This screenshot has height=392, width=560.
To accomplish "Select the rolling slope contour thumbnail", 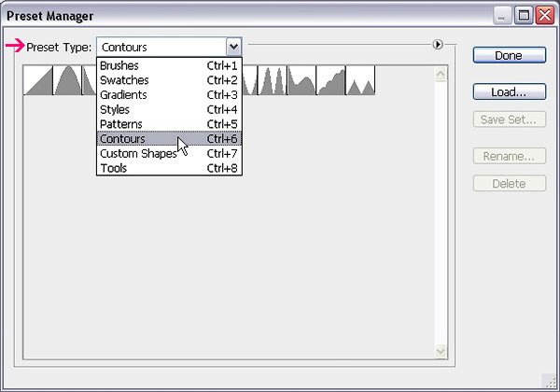I will pyautogui.click(x=301, y=80).
